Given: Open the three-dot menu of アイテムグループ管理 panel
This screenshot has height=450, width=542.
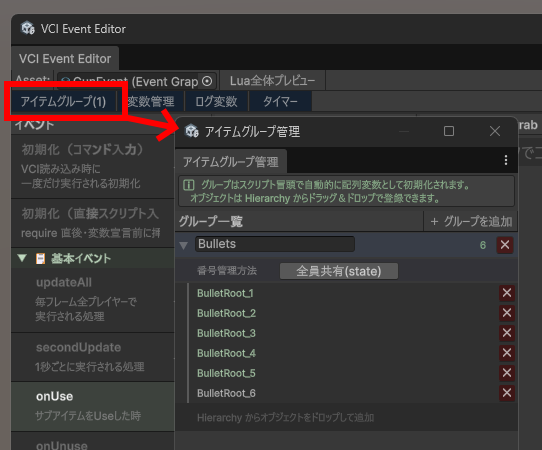Looking at the screenshot, I should tap(506, 160).
